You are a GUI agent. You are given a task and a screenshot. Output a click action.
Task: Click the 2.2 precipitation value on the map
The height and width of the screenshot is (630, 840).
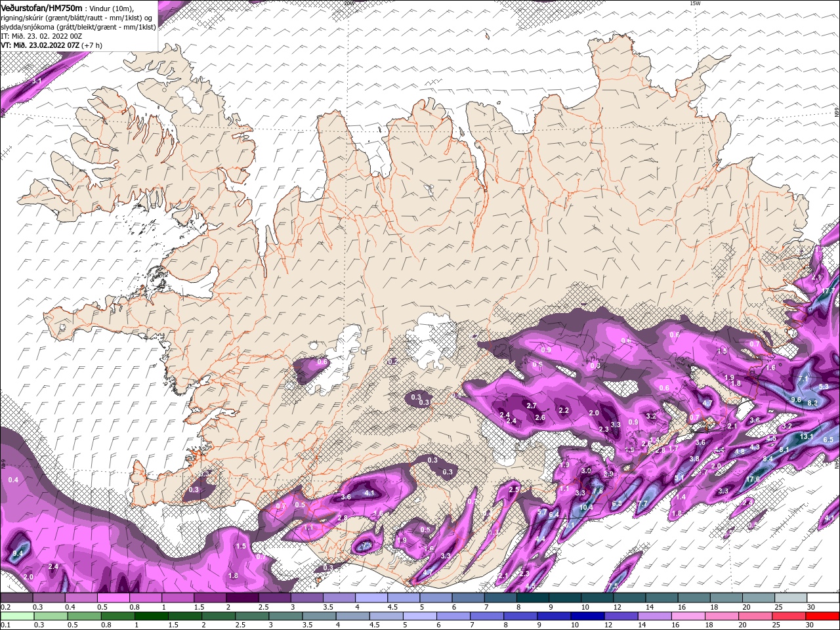[x=563, y=410]
